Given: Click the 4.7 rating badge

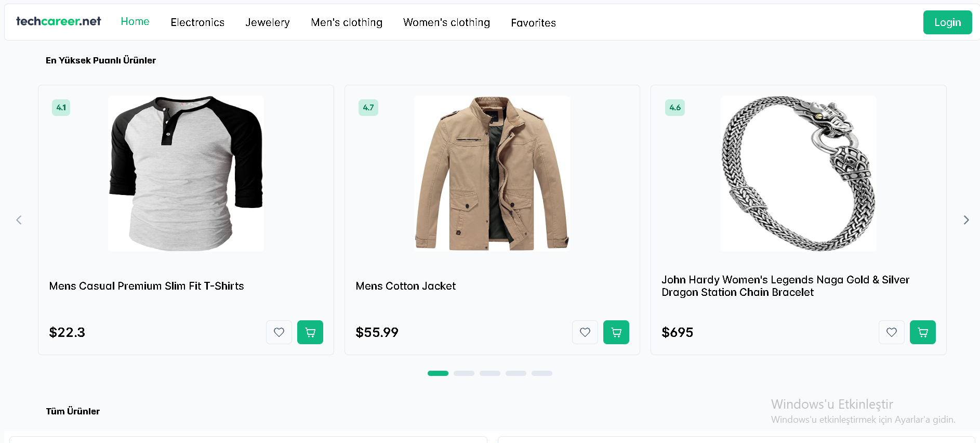Looking at the screenshot, I should pyautogui.click(x=368, y=108).
